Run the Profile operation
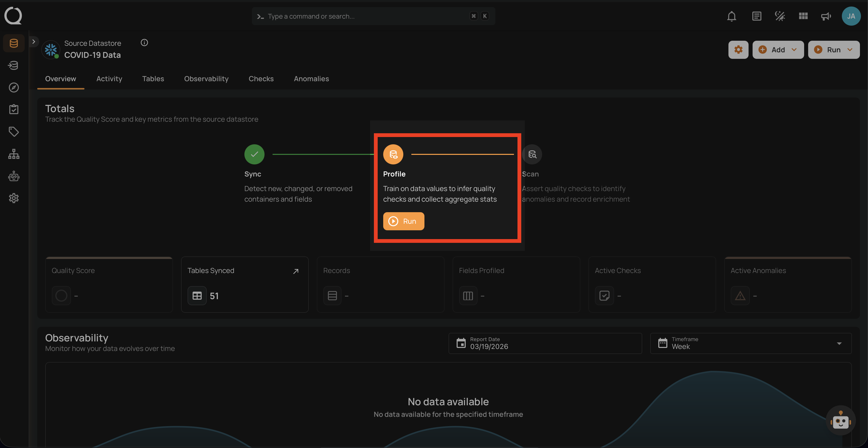The image size is (868, 448). [x=403, y=221]
